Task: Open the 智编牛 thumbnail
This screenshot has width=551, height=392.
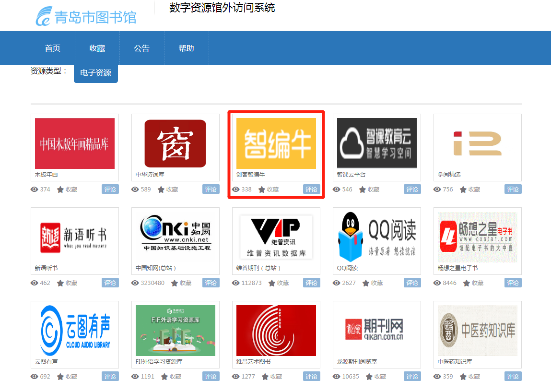Action: [x=276, y=143]
